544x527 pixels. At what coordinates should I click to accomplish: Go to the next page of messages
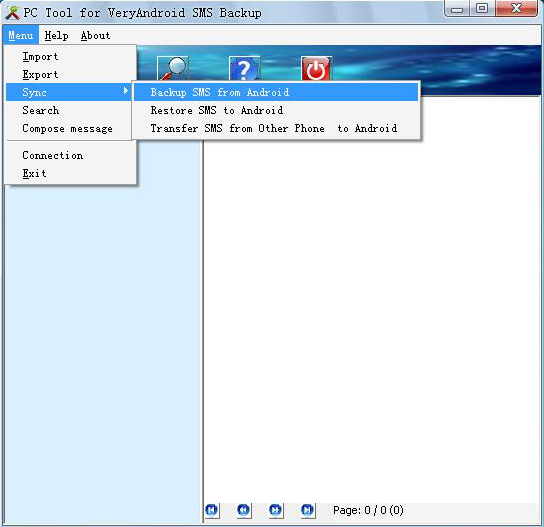(276, 510)
